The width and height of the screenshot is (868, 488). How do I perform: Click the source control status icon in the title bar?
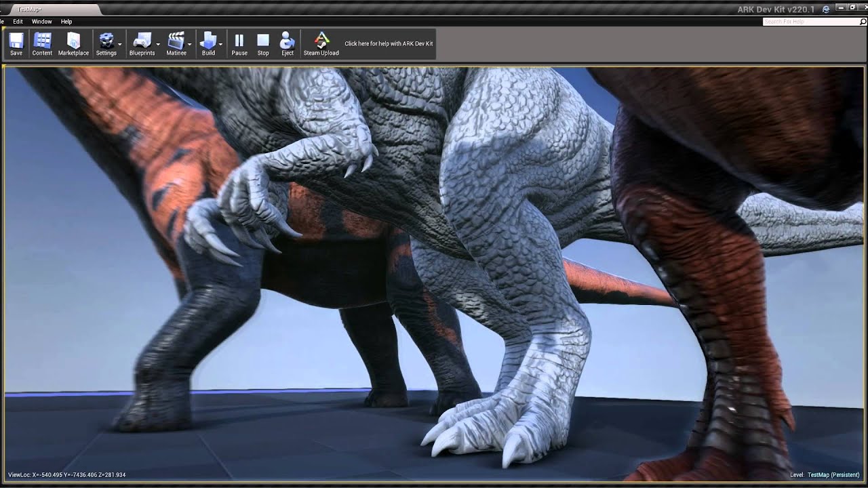[x=826, y=9]
